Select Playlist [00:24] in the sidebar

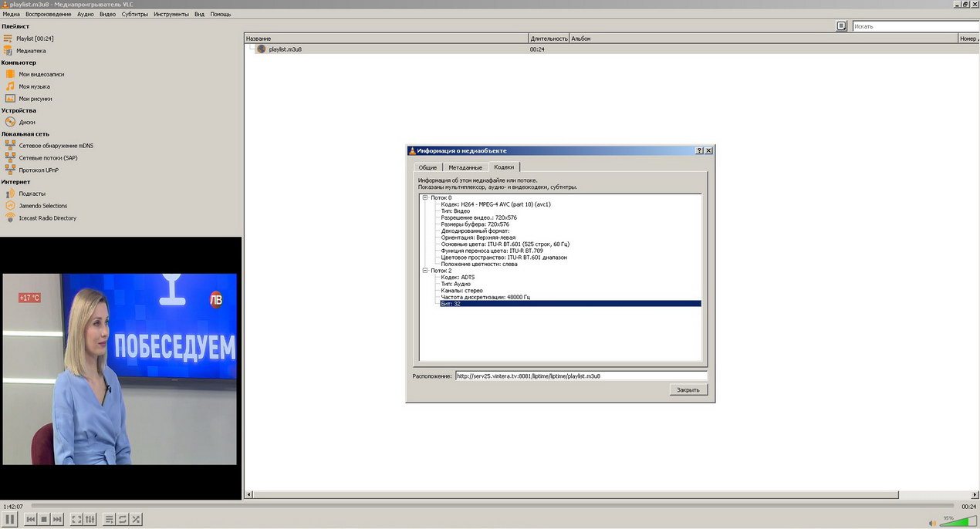(x=35, y=39)
